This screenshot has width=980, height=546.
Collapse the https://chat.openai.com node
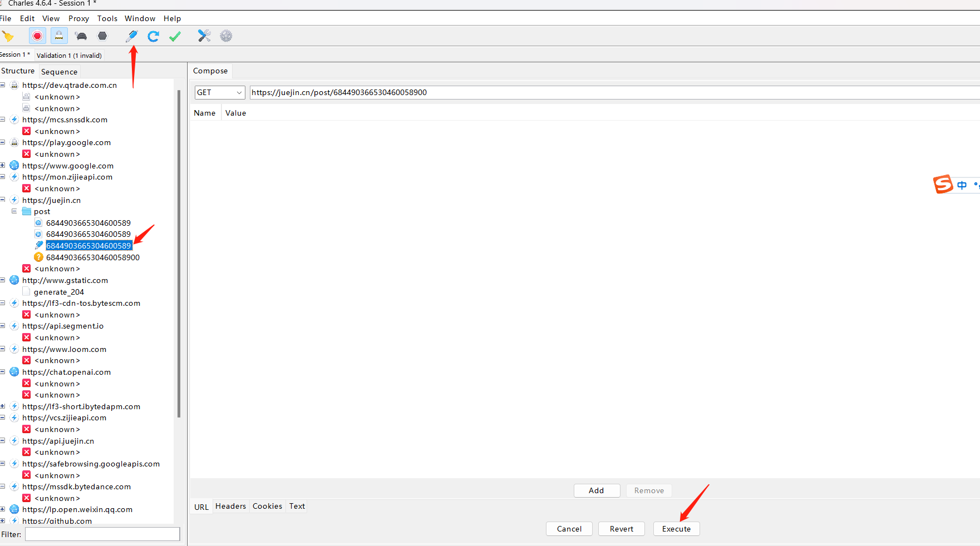coord(3,372)
